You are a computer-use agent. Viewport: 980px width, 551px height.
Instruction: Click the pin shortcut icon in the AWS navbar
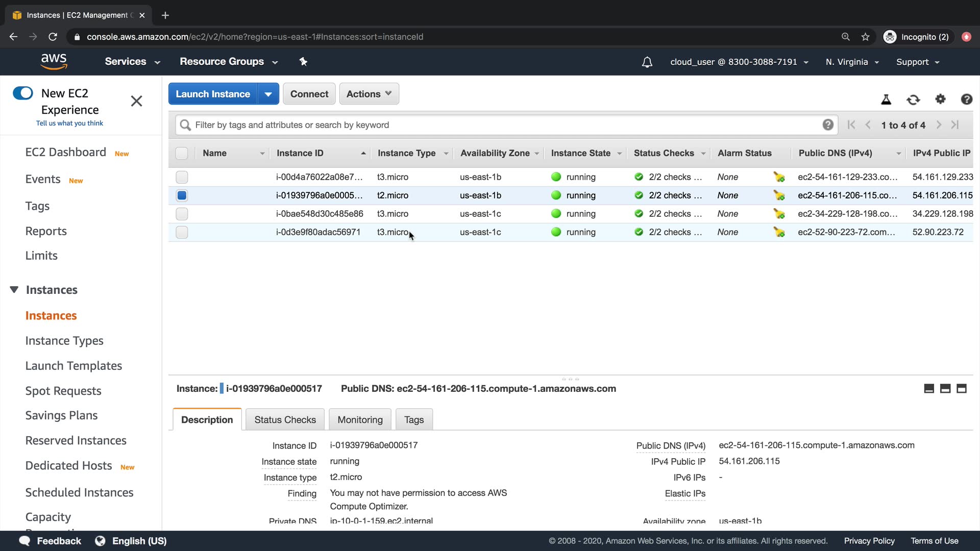(x=303, y=62)
